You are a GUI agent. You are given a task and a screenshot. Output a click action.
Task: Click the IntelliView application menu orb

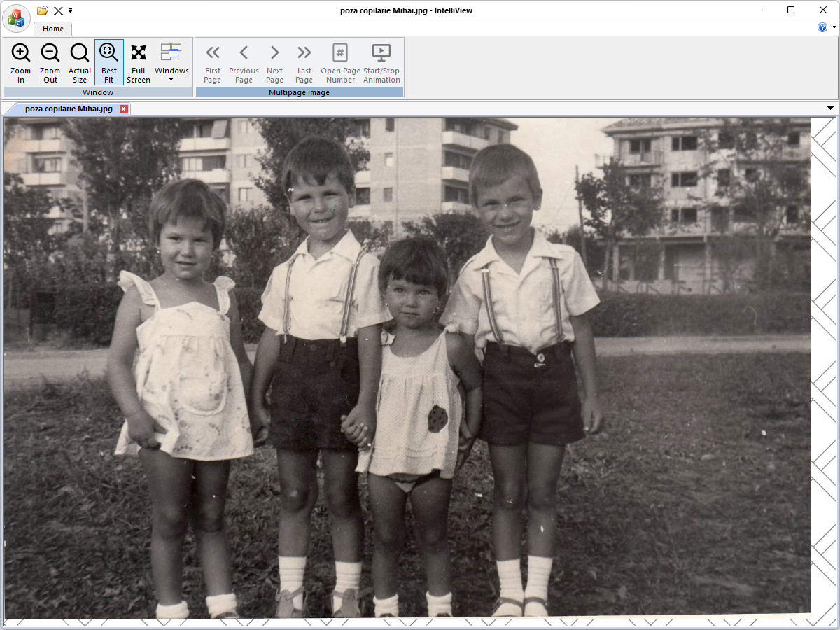(x=16, y=17)
